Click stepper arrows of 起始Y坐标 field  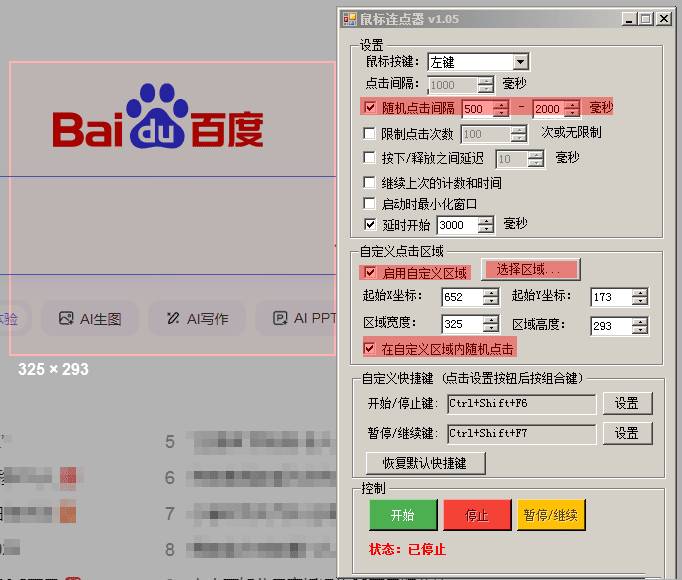pyautogui.click(x=640, y=297)
